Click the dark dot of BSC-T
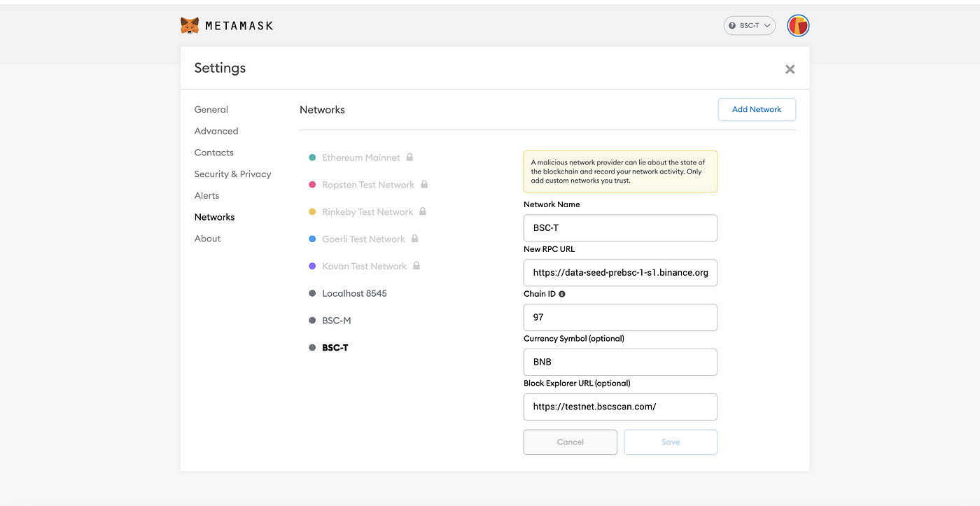Image resolution: width=980 pixels, height=506 pixels. 312,348
